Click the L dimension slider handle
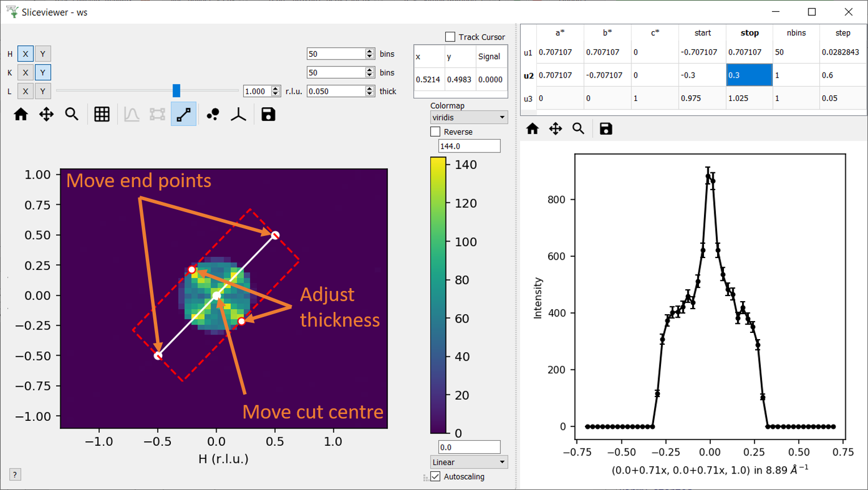The image size is (868, 490). pyautogui.click(x=176, y=91)
